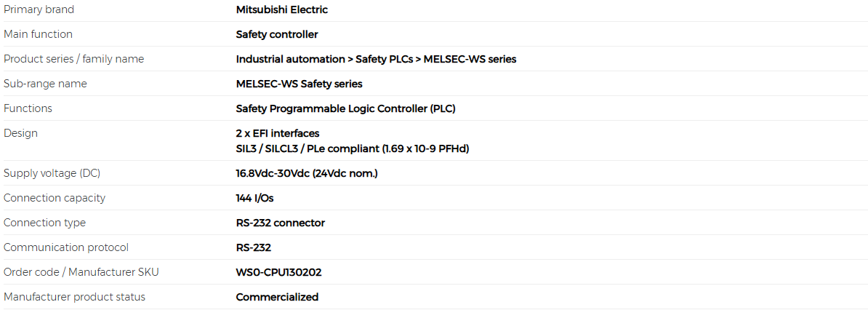
Task: Click the Primary brand row label
Action: pos(39,9)
